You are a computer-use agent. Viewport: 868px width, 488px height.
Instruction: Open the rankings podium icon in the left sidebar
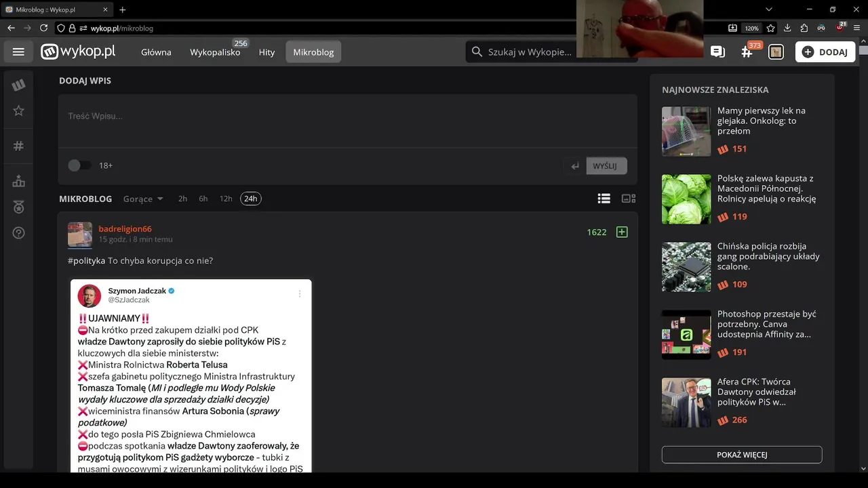pos(18,182)
